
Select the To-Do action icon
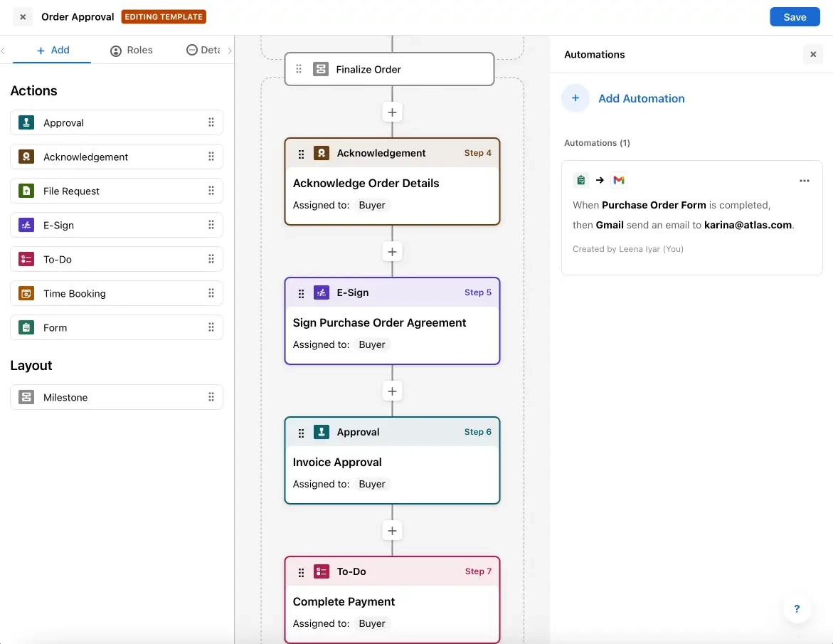point(26,259)
